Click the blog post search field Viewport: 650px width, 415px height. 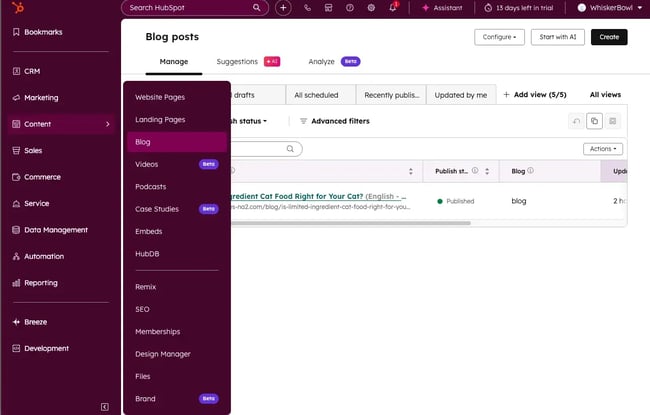pos(267,149)
